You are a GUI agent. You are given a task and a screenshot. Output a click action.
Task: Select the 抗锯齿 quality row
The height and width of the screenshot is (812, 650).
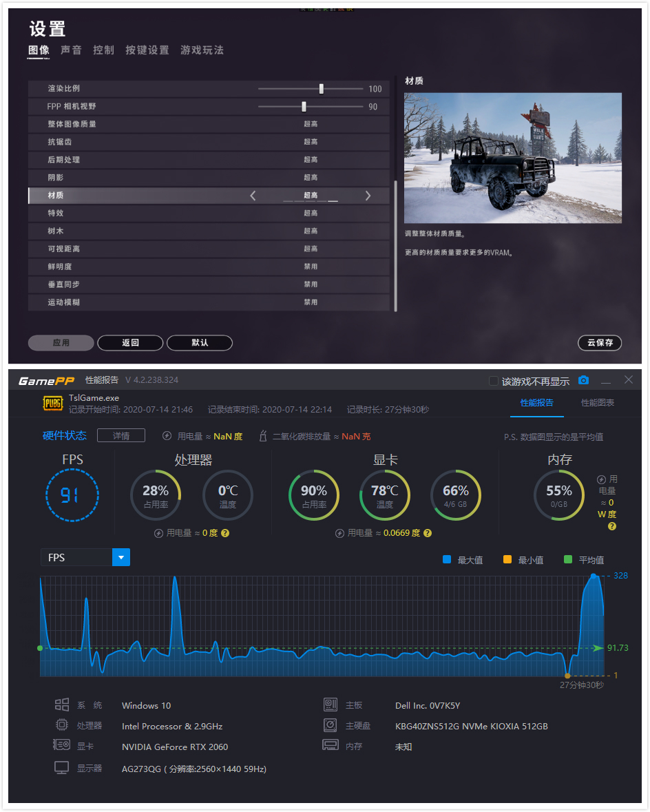click(x=209, y=142)
